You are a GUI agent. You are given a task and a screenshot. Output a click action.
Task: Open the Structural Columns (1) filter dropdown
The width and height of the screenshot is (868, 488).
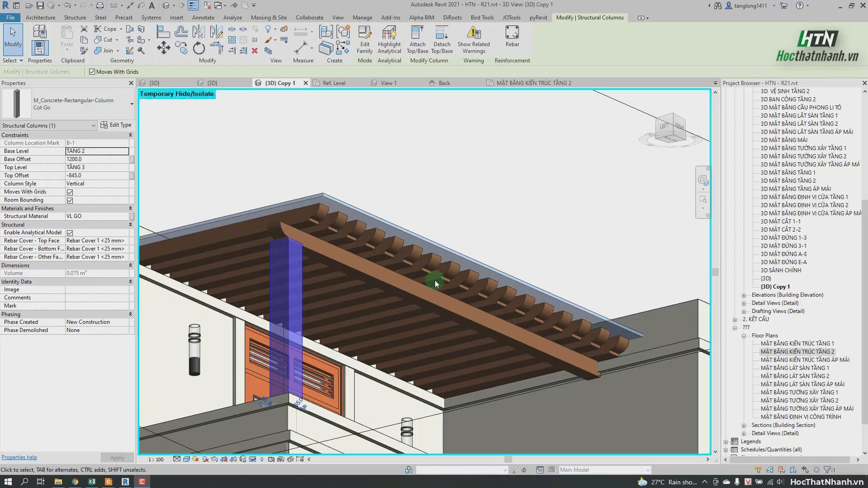coord(49,125)
